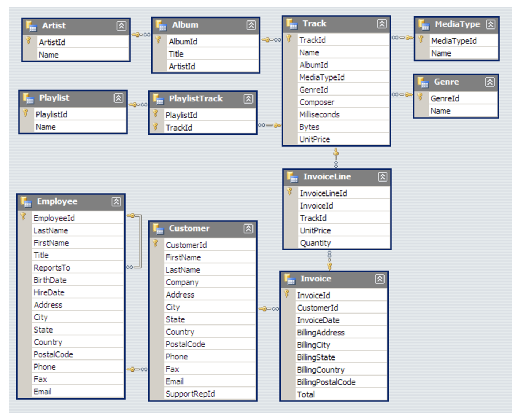Select the Composer column in Track

pos(343,102)
